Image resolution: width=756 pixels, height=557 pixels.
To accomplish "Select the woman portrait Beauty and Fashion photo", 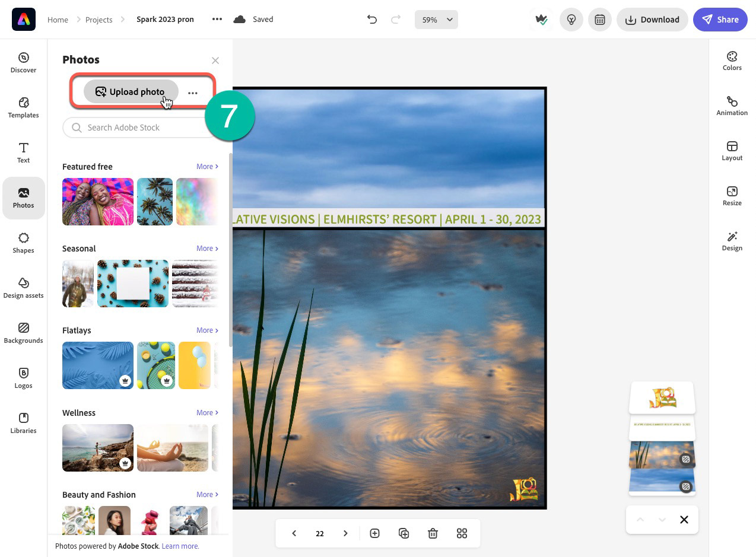I will 115,520.
